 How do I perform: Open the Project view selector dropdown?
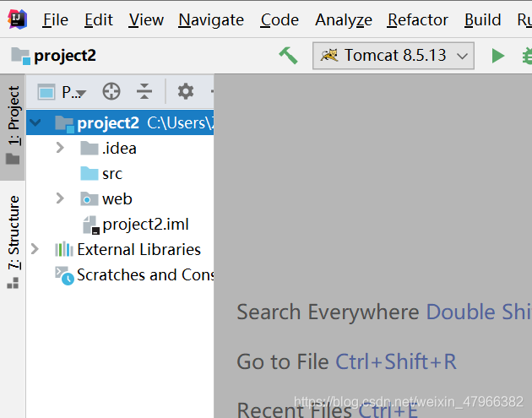74,92
